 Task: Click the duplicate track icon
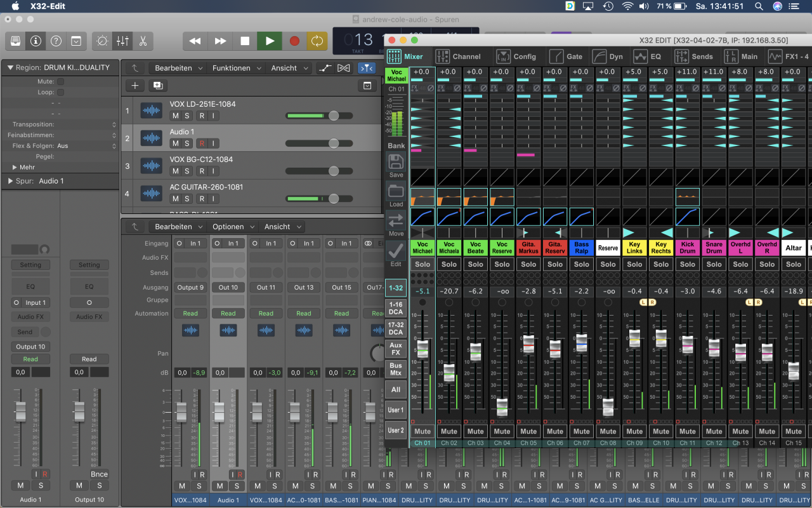tap(158, 86)
